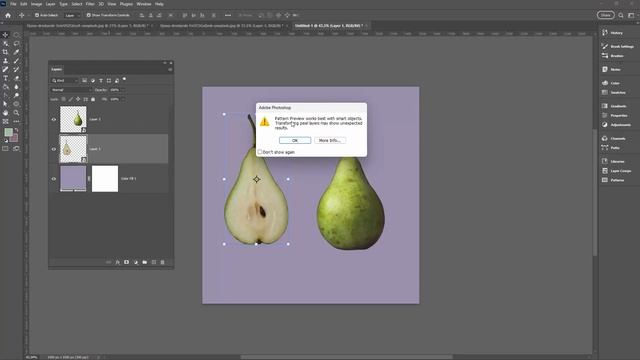Viewport: 640px width, 360px height.
Task: Click the Color Fill 1 purple thumbnail
Action: pos(73,178)
